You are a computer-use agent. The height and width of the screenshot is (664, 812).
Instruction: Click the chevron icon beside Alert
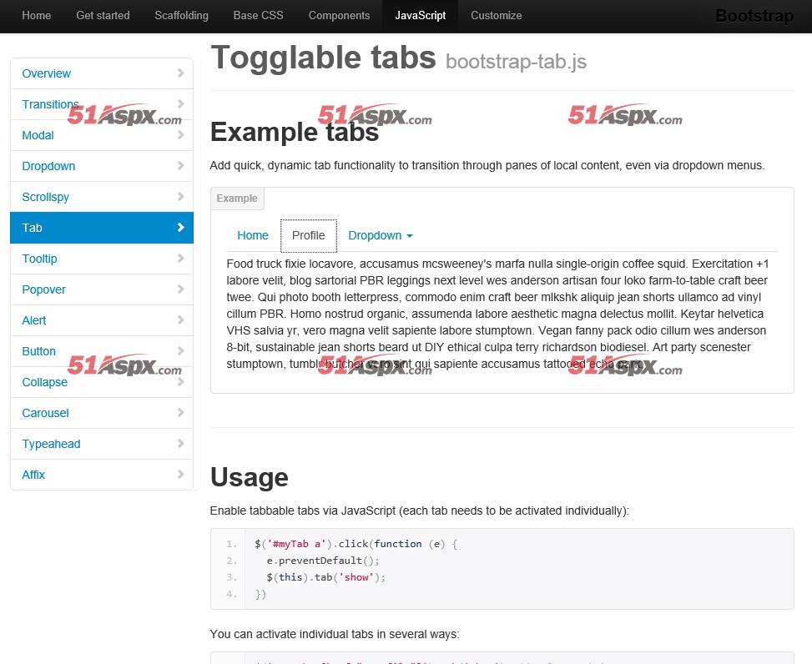pyautogui.click(x=180, y=319)
